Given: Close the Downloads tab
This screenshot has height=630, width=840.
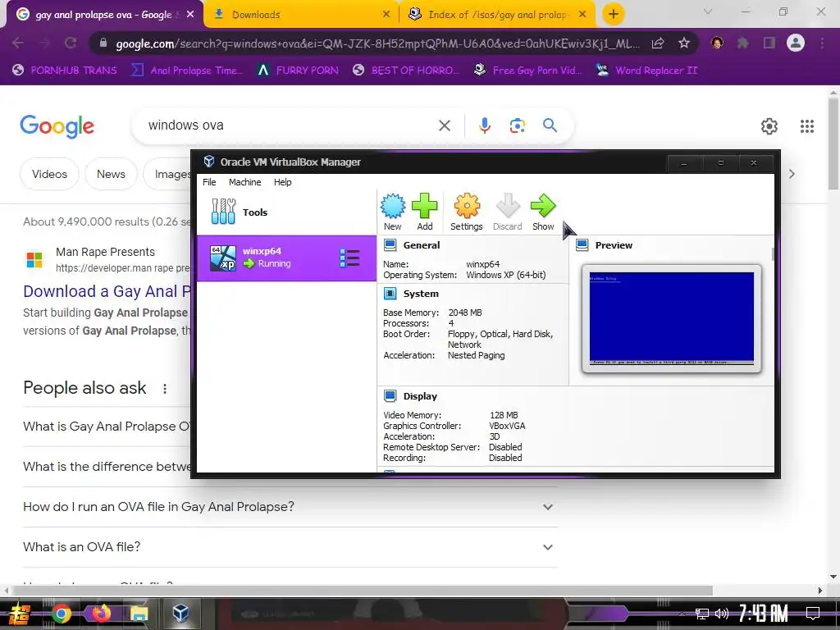Looking at the screenshot, I should tap(386, 15).
